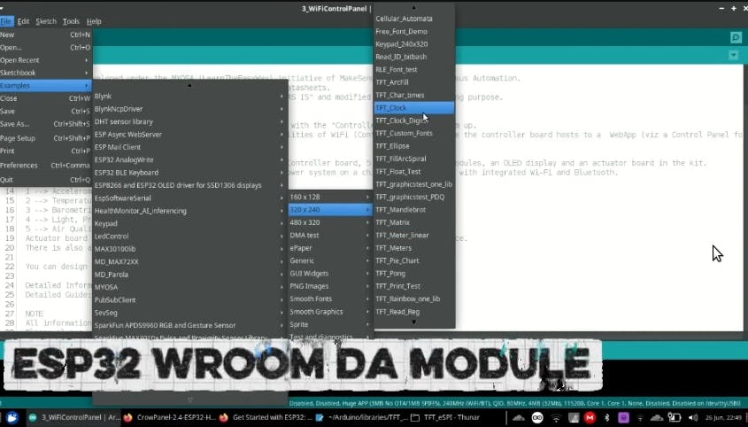748x427 pixels.
Task: Open the Help menu
Action: coord(94,21)
